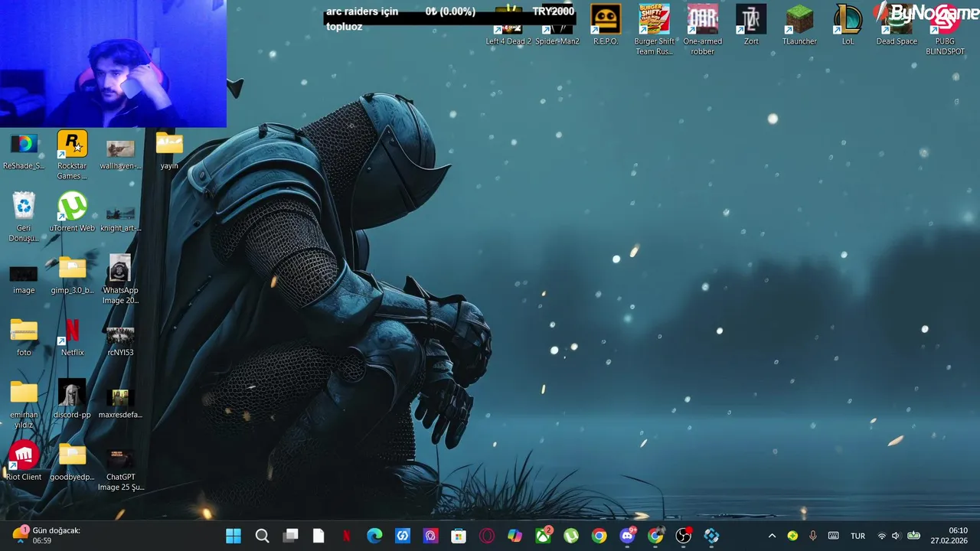
Task: Launch the Netflix desktop shortcut
Action: [x=72, y=337]
